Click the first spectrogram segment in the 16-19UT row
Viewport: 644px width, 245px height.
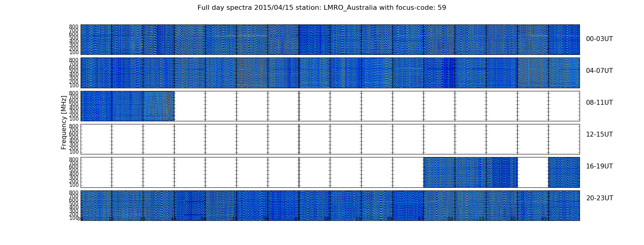(x=439, y=172)
